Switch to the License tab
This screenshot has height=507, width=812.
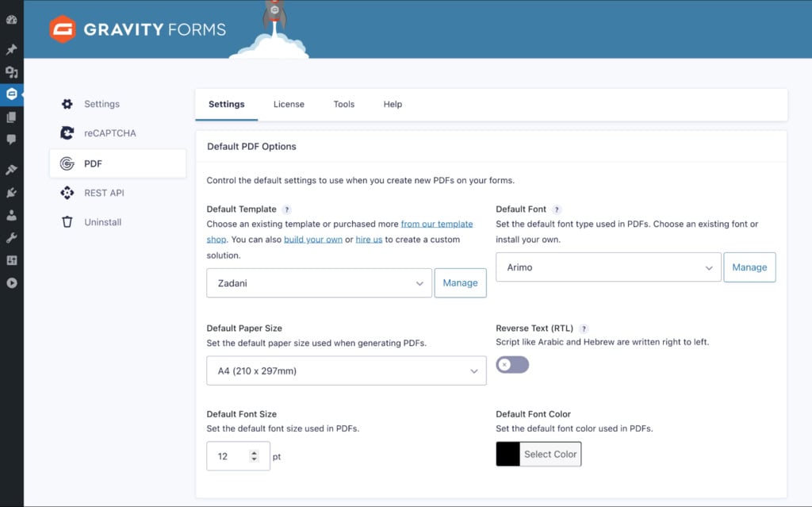coord(289,104)
